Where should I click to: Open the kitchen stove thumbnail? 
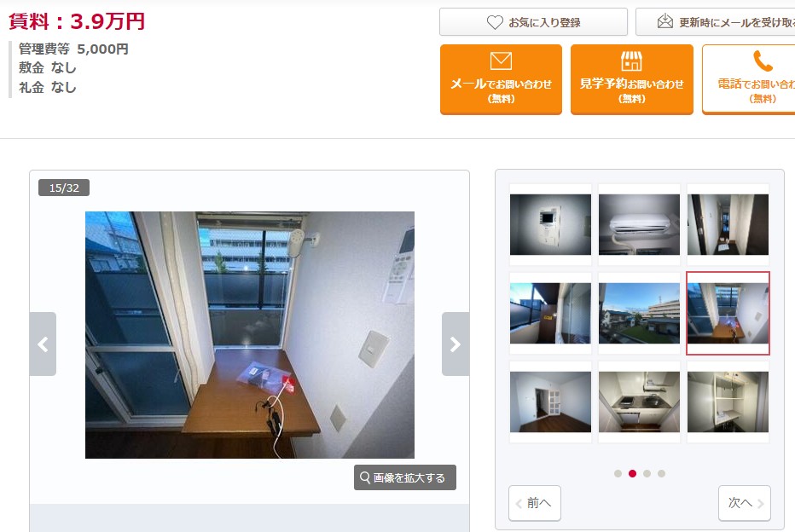640,402
